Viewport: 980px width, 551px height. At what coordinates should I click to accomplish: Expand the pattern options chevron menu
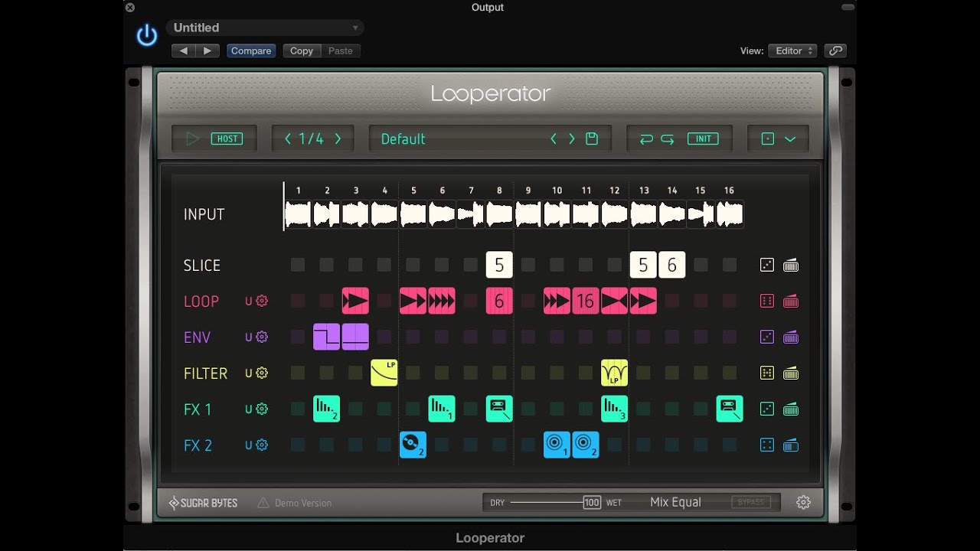790,139
